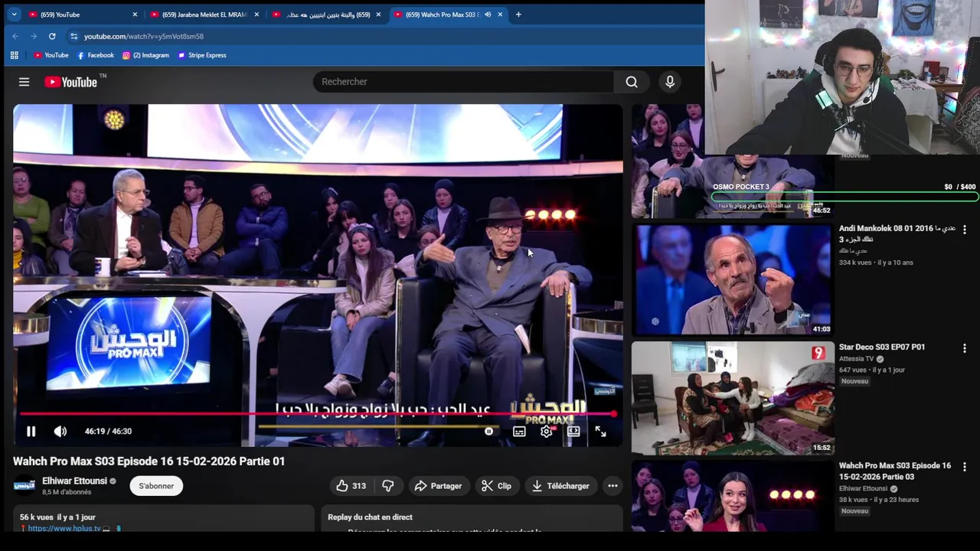Open the Elhiwar Ettounsi channel avatar
Screen dimensions: 980x551
pyautogui.click(x=24, y=486)
